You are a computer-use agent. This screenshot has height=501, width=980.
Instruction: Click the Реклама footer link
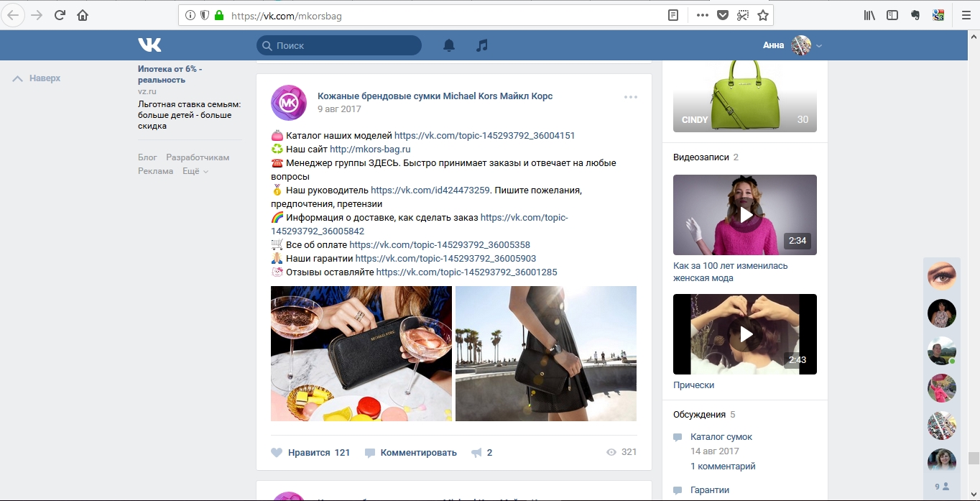point(155,171)
